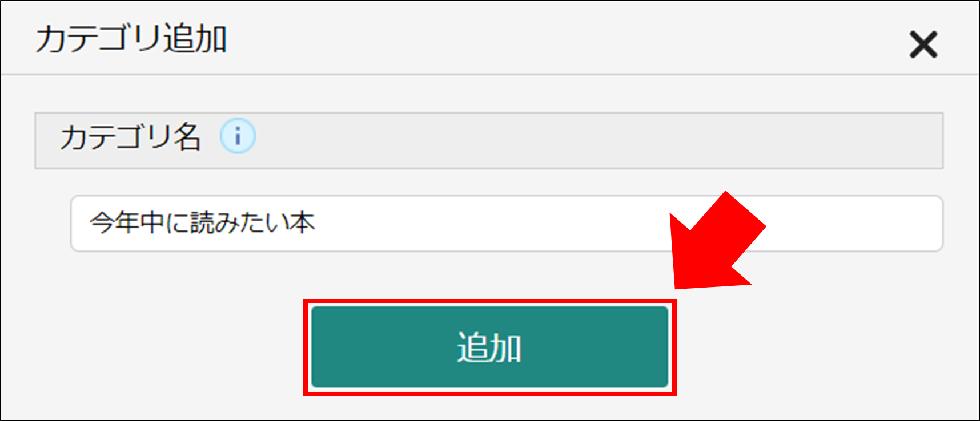Screen dimensions: 980x421
Task: Submit the new category with 追加
Action: click(489, 347)
